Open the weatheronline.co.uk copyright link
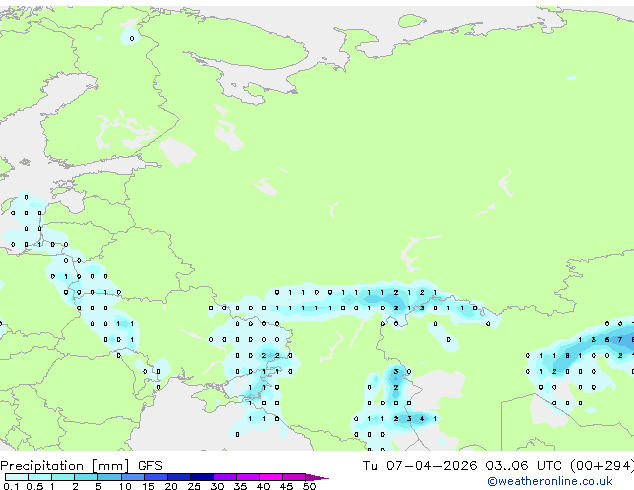 550,481
